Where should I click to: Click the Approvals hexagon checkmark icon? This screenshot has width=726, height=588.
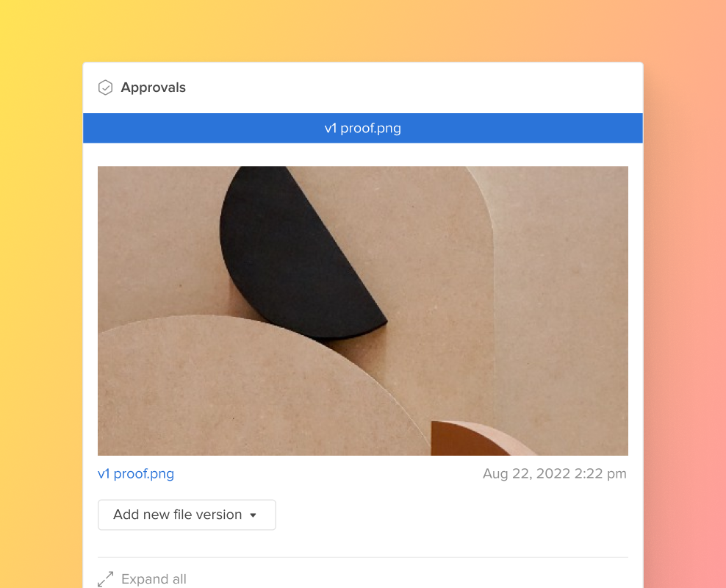[106, 87]
